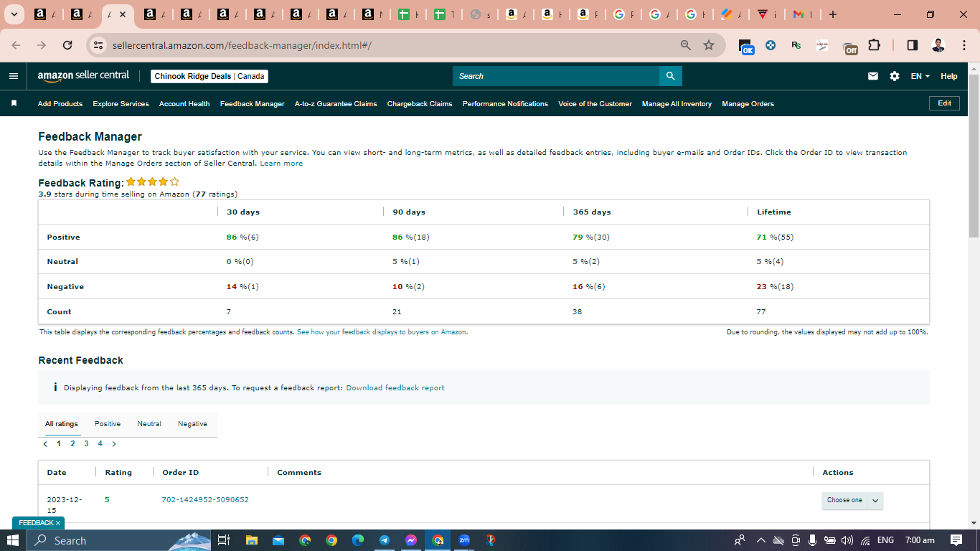Open Windows notification center

point(956,540)
